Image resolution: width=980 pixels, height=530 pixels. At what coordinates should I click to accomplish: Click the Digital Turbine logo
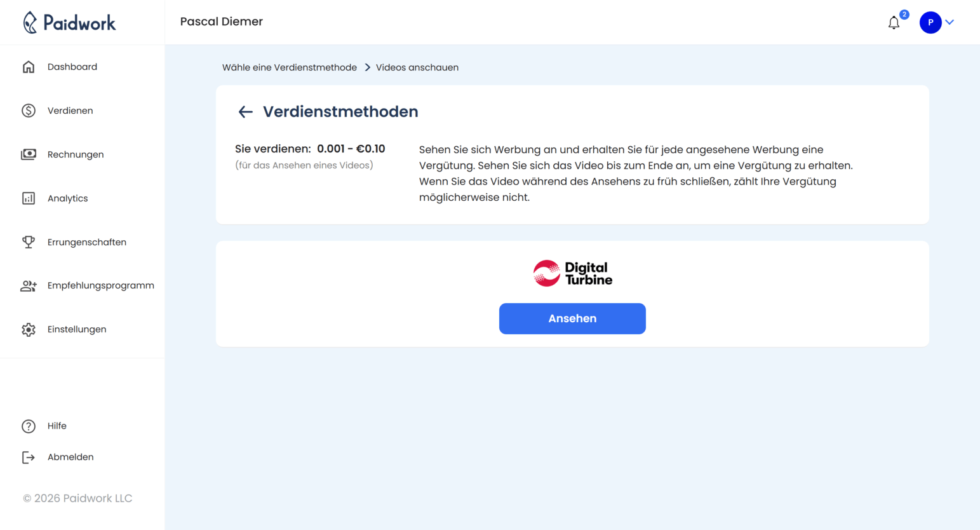pos(572,273)
